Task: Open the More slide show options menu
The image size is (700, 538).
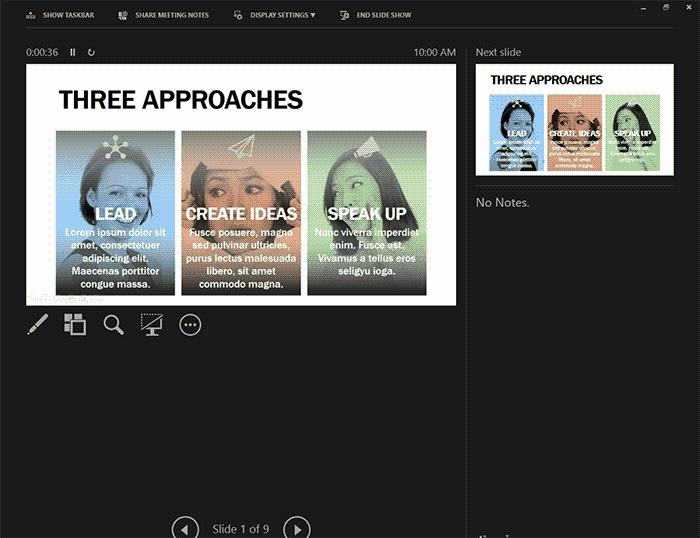Action: [x=190, y=325]
